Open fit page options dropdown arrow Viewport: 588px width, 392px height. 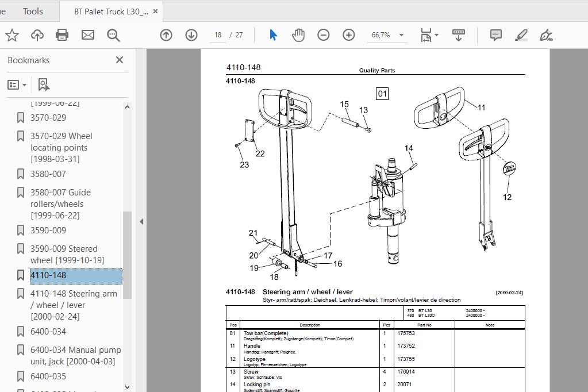pyautogui.click(x=436, y=35)
